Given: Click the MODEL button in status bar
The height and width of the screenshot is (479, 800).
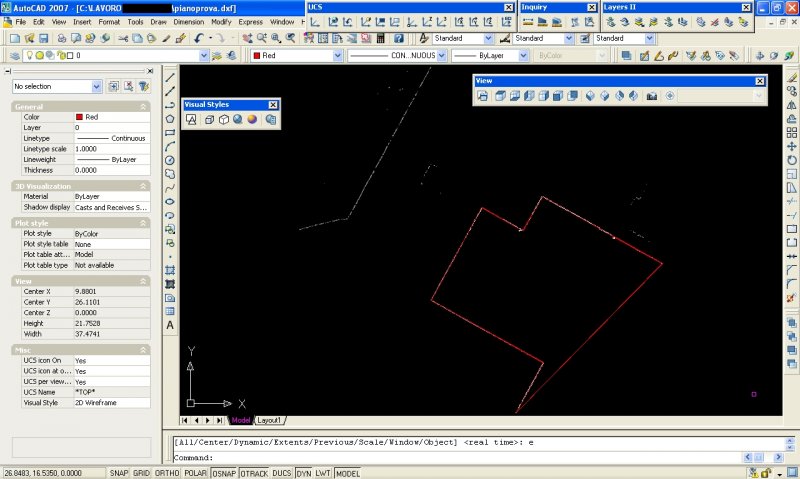Looking at the screenshot, I should click(x=348, y=473).
